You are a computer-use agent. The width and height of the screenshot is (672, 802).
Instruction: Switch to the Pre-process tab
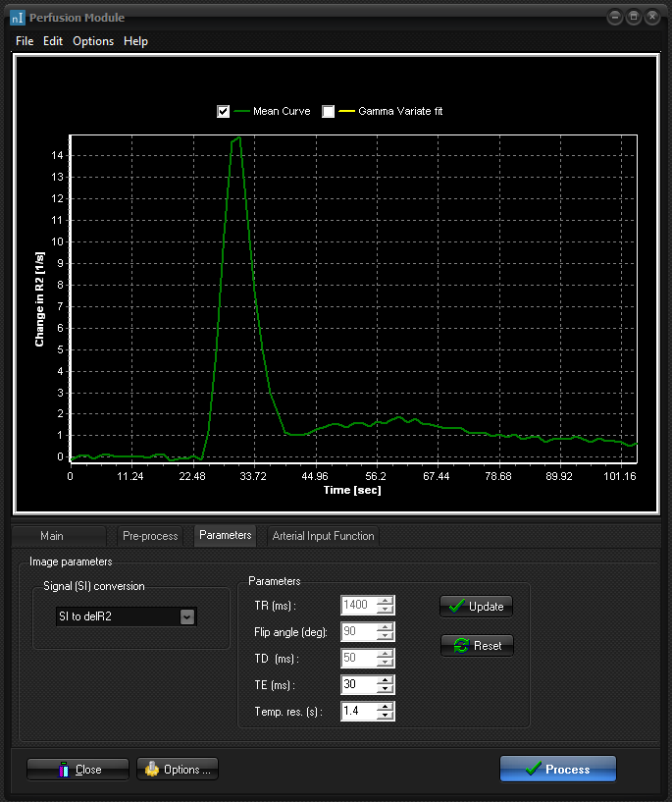click(x=150, y=536)
